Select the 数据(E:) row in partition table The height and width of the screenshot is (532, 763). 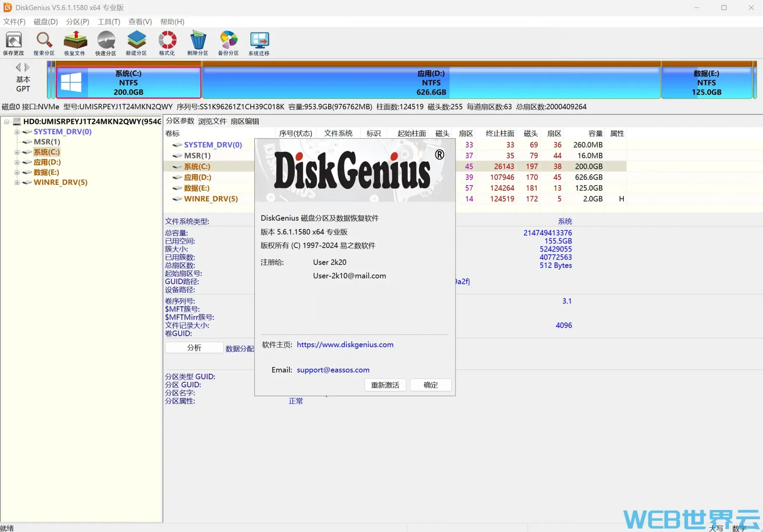click(x=395, y=188)
